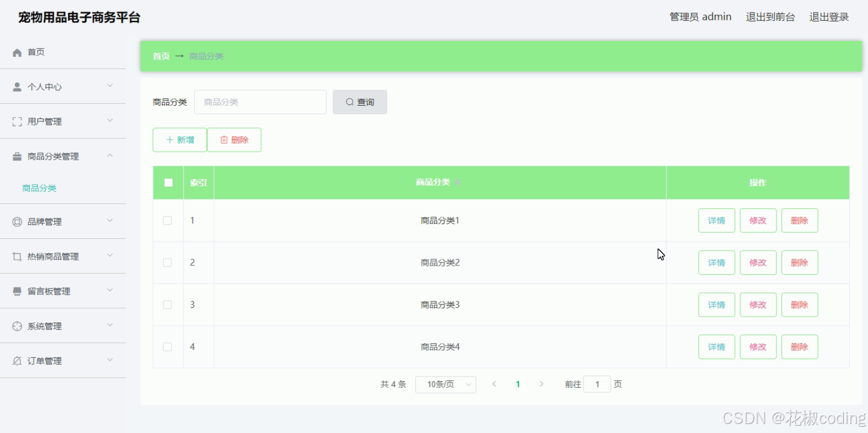
Task: Click the 宠物用品电子商务平台 title
Action: click(79, 18)
